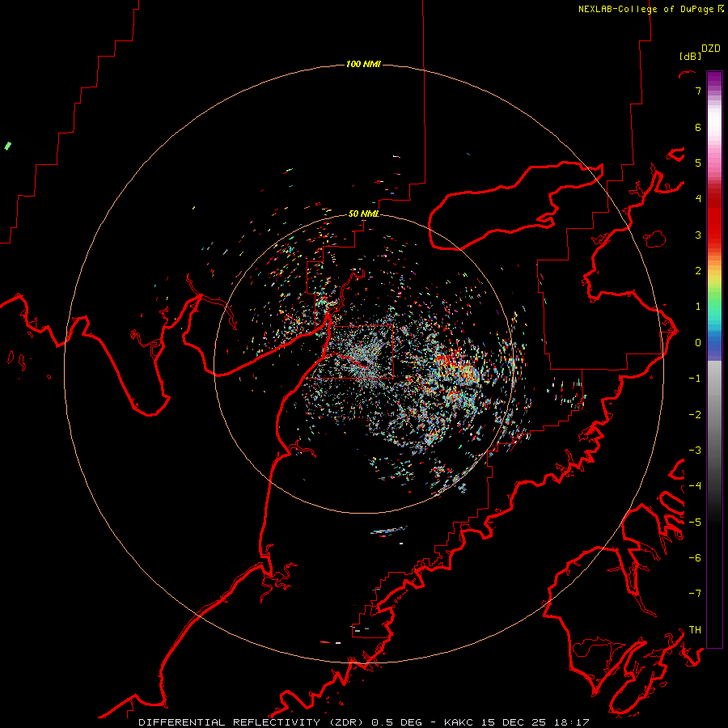Viewport: 728px width, 728px height.
Task: Click the purple top of the color bar
Action: pos(714,79)
